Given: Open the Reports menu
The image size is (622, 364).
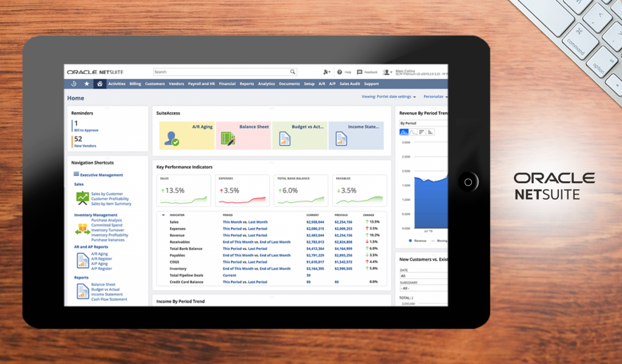Looking at the screenshot, I should pyautogui.click(x=247, y=84).
